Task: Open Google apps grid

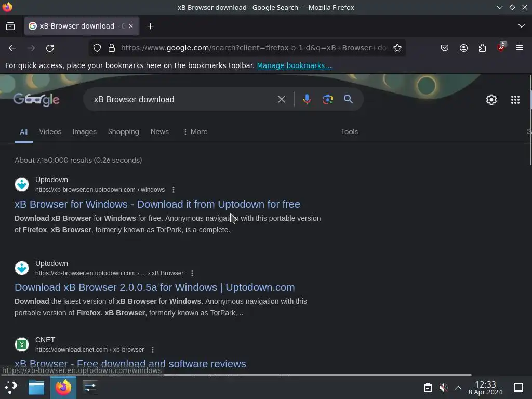Action: coord(515,100)
